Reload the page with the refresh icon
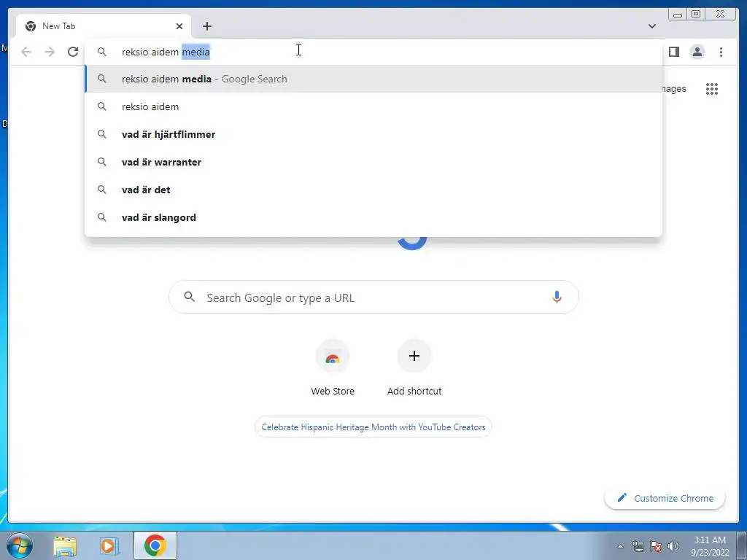 point(73,52)
